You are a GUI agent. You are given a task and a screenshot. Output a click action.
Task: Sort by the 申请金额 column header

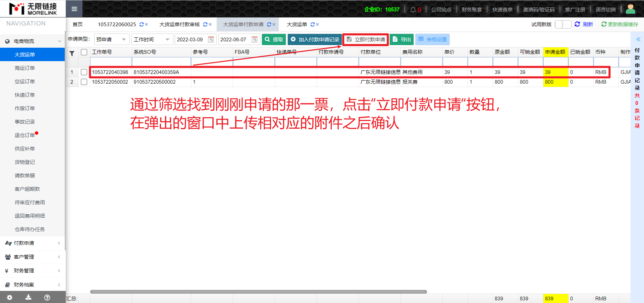coord(555,52)
